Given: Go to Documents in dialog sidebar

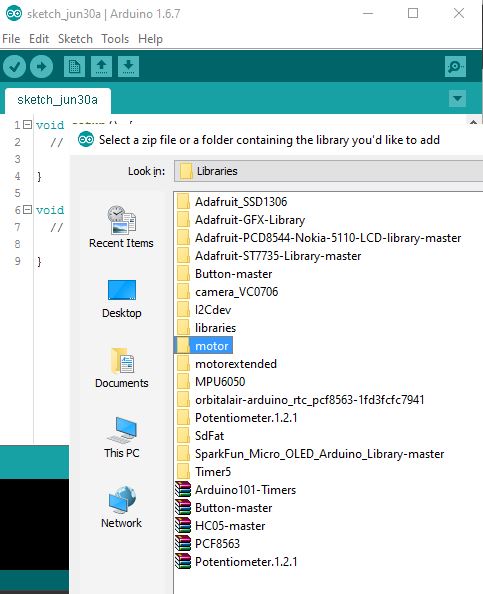Looking at the screenshot, I should (122, 368).
